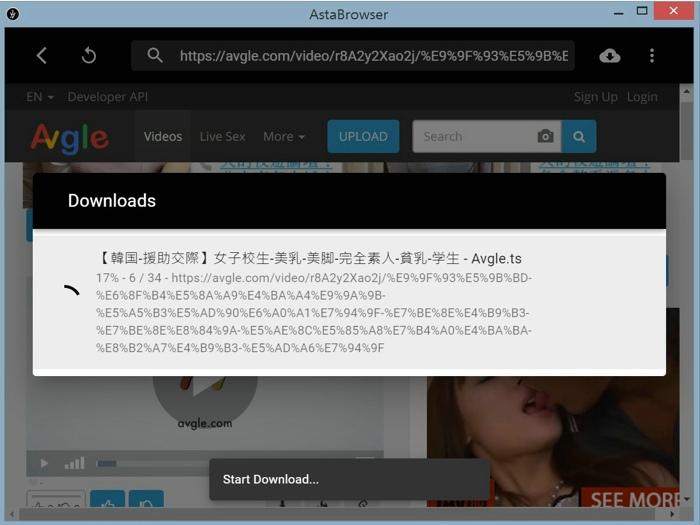Viewport: 700px width, 525px height.
Task: Click the camera icon in the search box
Action: [x=545, y=137]
